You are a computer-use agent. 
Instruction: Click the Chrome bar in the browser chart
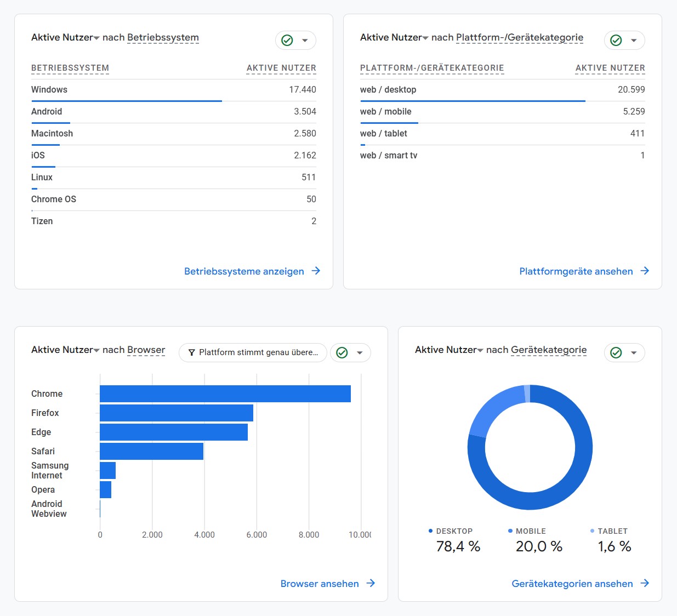click(225, 393)
